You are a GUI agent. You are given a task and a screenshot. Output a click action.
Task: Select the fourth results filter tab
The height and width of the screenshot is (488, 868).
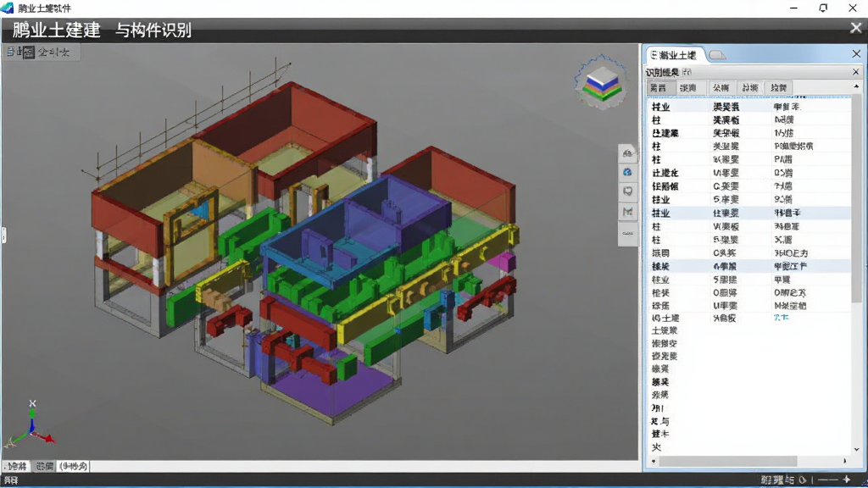tap(750, 88)
